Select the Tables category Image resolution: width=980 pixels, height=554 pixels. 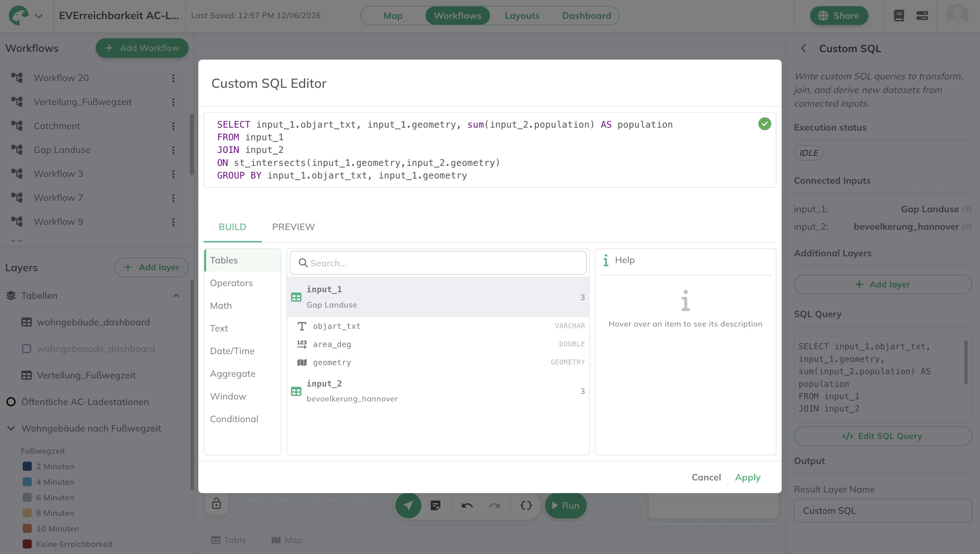tap(242, 260)
